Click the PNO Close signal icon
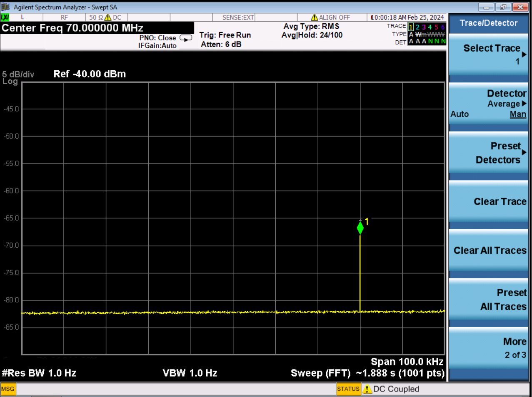The image size is (532, 397). pyautogui.click(x=186, y=38)
